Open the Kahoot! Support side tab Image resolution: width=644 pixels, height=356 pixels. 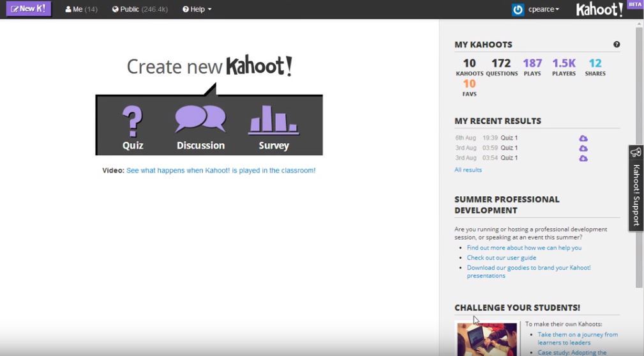tap(636, 188)
